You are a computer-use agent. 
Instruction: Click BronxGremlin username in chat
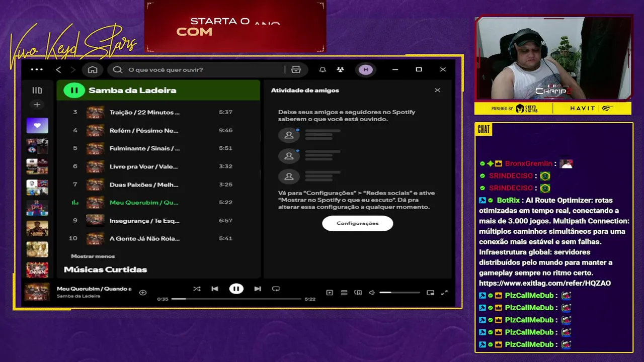click(x=529, y=163)
